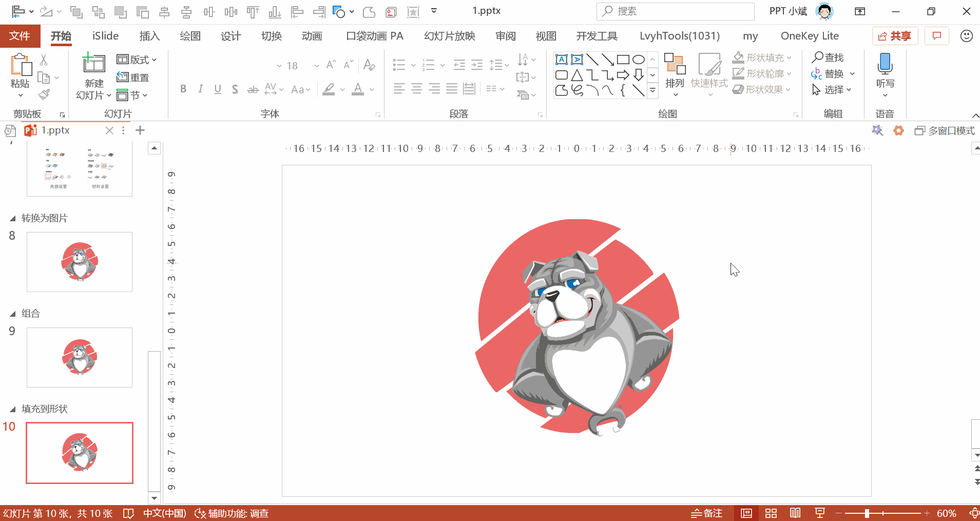This screenshot has width=980, height=521.
Task: Switch to Slide Sorter view icon
Action: (771, 513)
